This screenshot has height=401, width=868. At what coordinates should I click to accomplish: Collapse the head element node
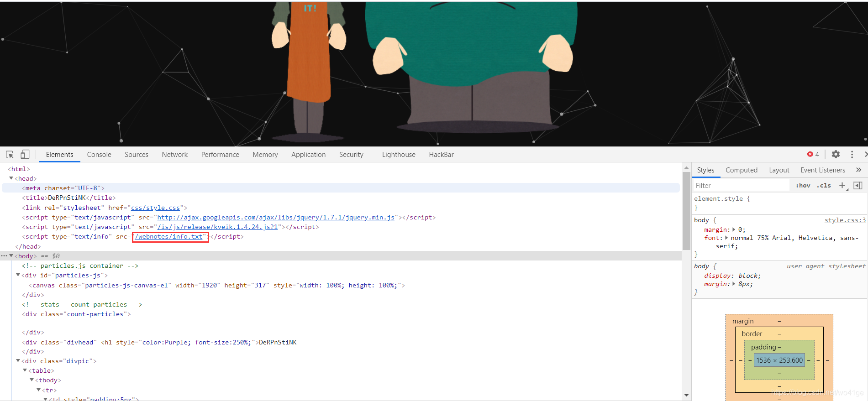coord(11,178)
